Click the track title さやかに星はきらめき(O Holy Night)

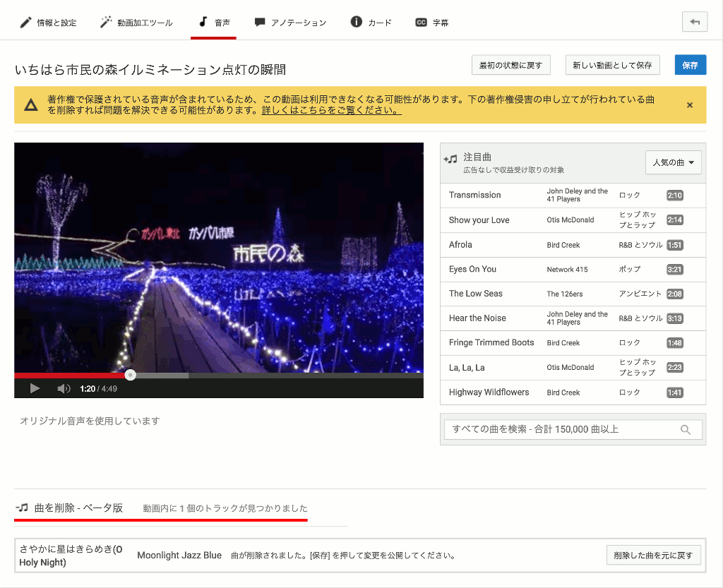[x=71, y=556]
